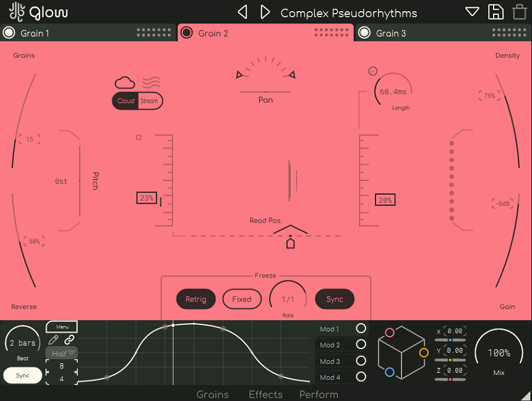The width and height of the screenshot is (532, 401).
Task: Save preset with the floppy disk icon
Action: [x=496, y=12]
